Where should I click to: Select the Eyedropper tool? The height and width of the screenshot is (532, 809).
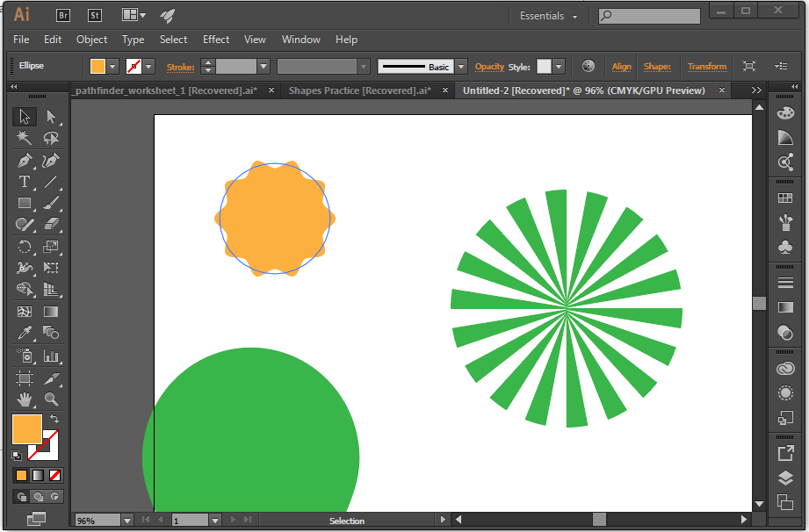pos(25,333)
